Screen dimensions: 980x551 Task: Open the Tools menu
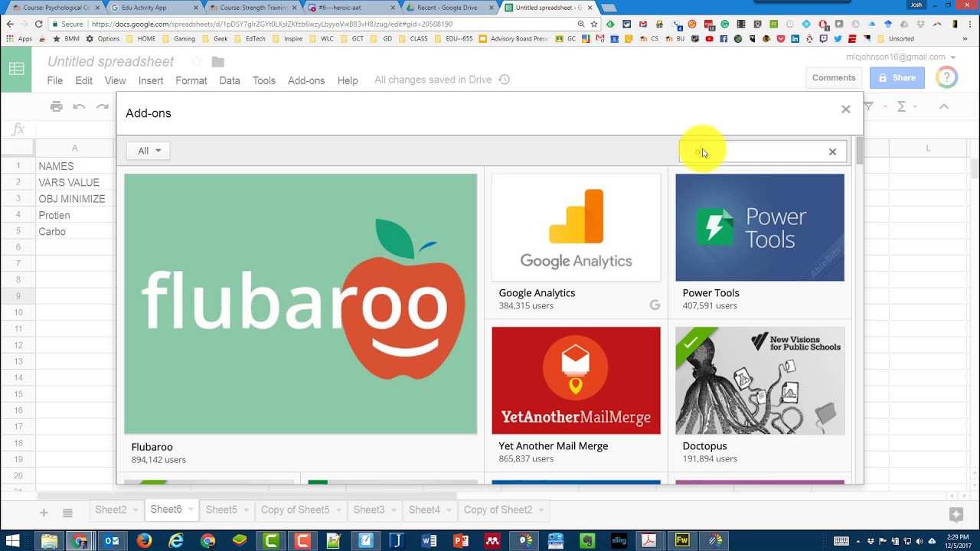[x=264, y=80]
